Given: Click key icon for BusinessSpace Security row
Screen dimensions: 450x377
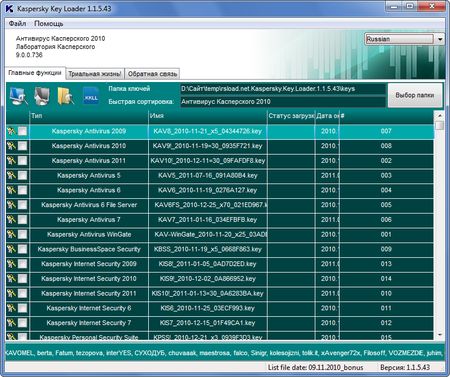Looking at the screenshot, I should pyautogui.click(x=11, y=249).
